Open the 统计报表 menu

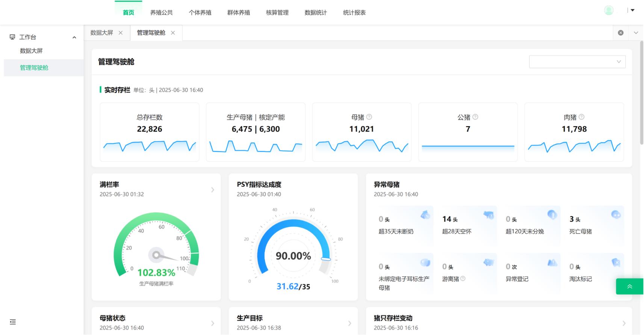(354, 12)
